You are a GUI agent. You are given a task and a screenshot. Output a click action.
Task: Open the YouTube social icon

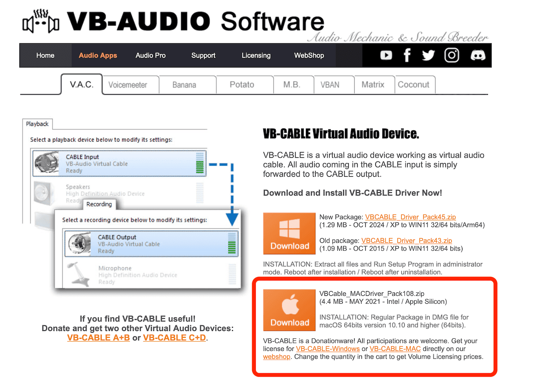[386, 55]
